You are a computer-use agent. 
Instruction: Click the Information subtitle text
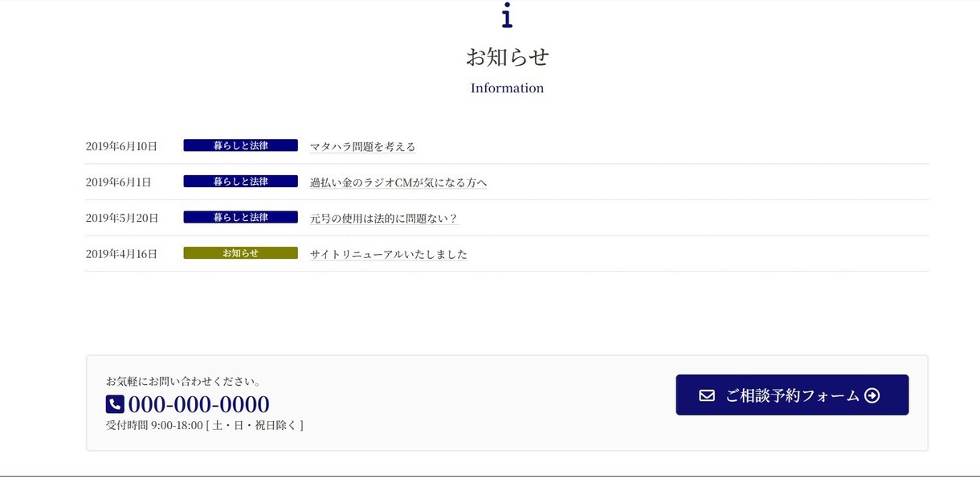(x=507, y=88)
